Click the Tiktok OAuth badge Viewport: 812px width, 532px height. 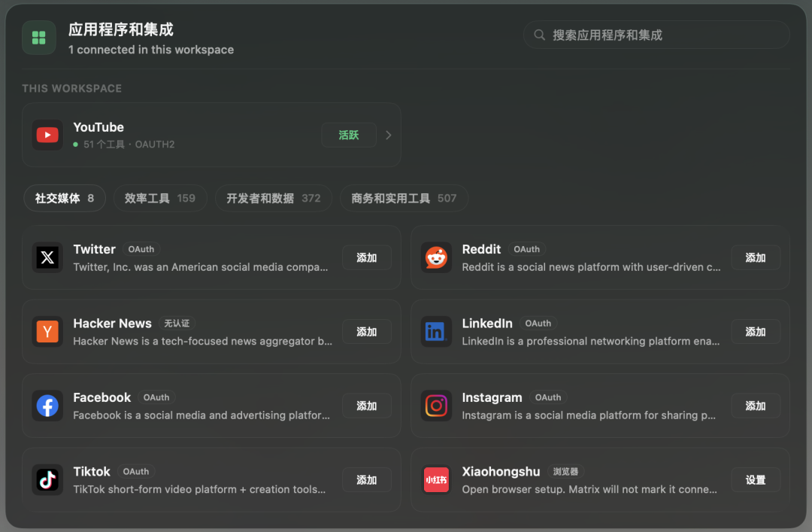(x=135, y=472)
